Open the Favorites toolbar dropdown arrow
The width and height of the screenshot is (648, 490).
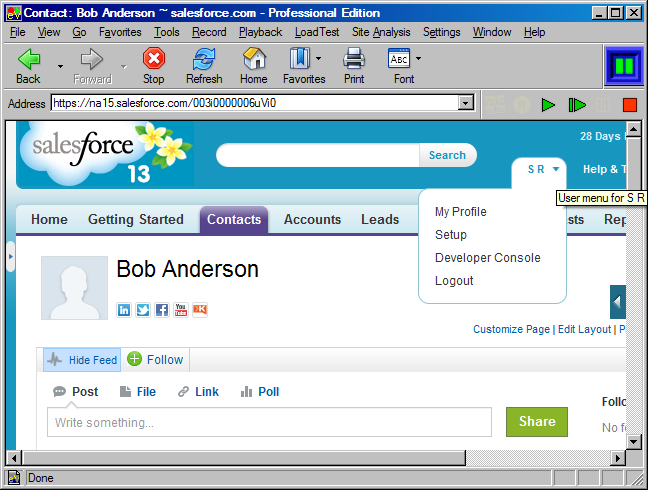pyautogui.click(x=318, y=59)
